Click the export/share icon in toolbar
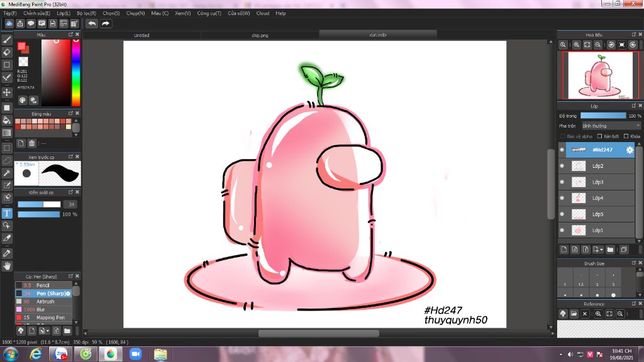The image size is (644, 362). 20,23
